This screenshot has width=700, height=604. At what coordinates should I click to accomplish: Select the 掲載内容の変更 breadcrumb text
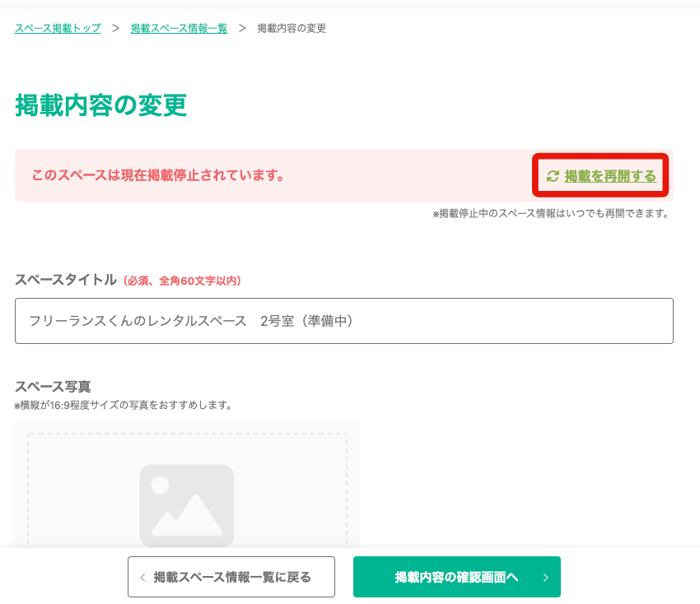point(292,29)
